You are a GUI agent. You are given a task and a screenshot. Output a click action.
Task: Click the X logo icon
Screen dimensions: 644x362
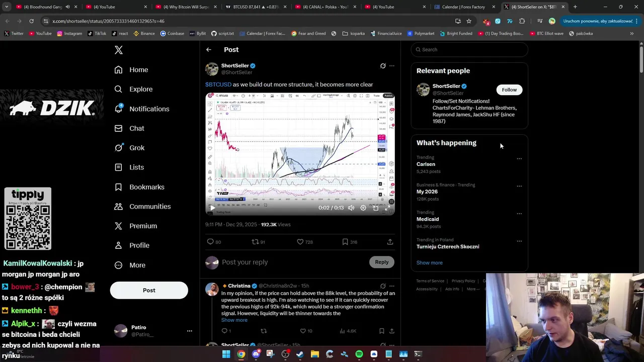pos(119,50)
